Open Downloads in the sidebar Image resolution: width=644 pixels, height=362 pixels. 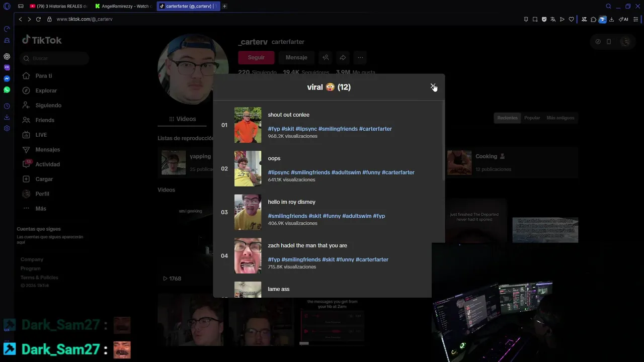[7, 117]
